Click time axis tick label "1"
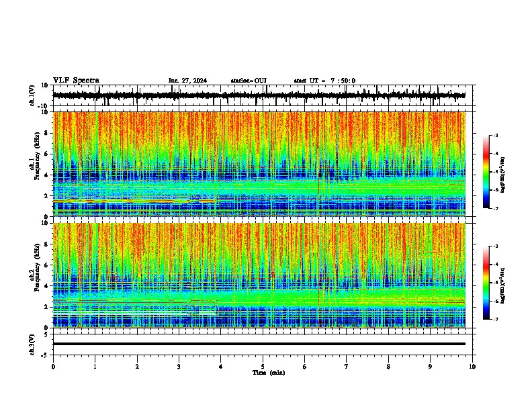The height and width of the screenshot is (411, 532). pos(95,367)
